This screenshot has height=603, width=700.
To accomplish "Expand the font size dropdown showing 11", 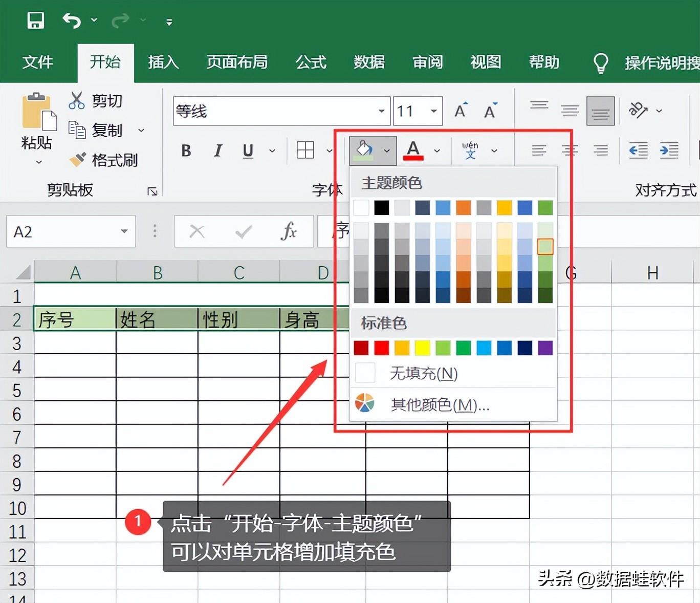I will [x=433, y=111].
